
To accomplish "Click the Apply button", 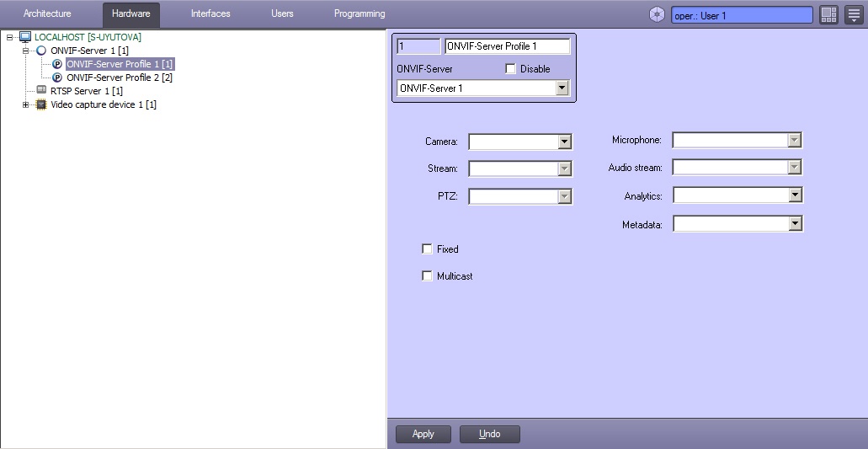I will coord(423,434).
